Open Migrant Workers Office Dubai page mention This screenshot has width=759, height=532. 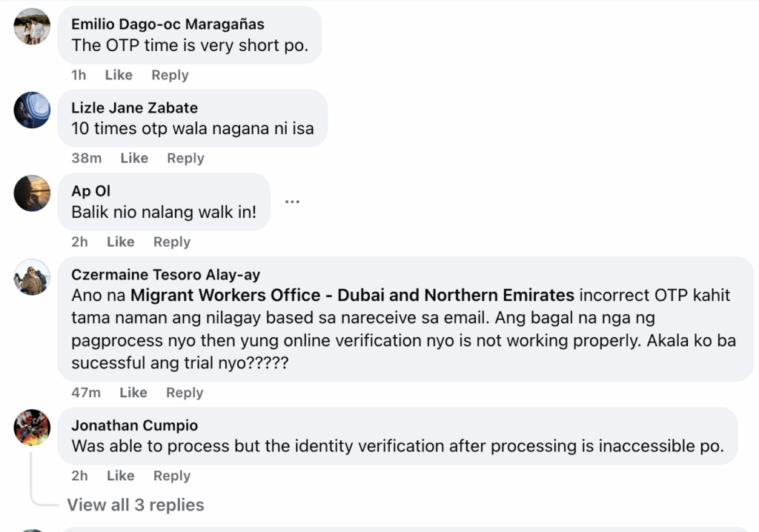tap(352, 295)
